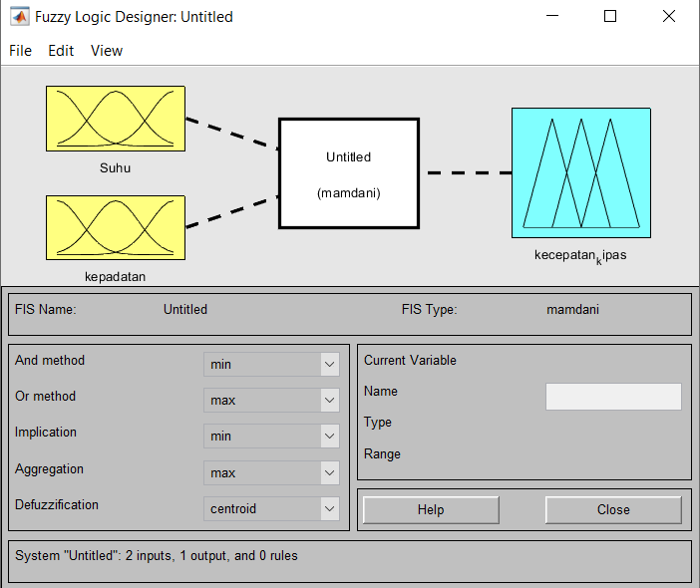Click the Help button

(x=431, y=510)
